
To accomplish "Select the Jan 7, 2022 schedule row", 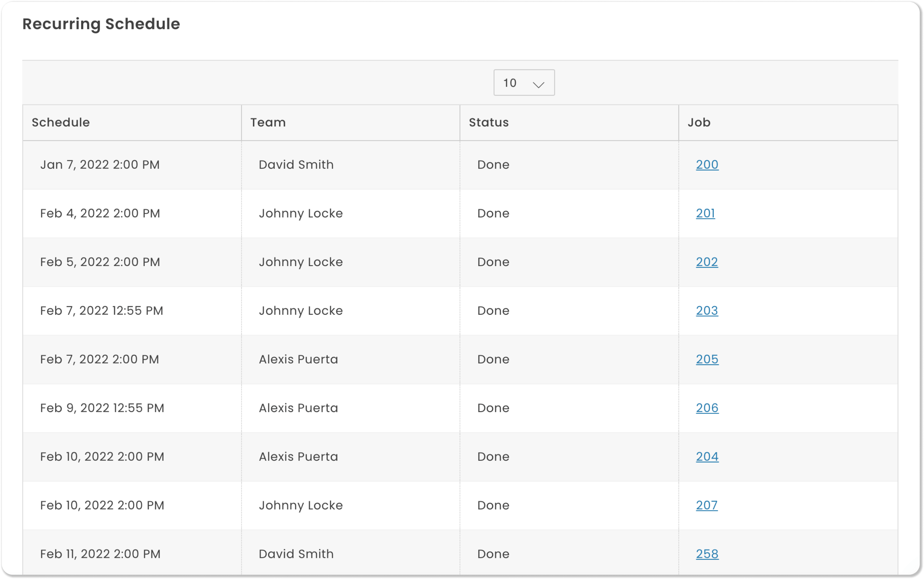I will (229, 164).
